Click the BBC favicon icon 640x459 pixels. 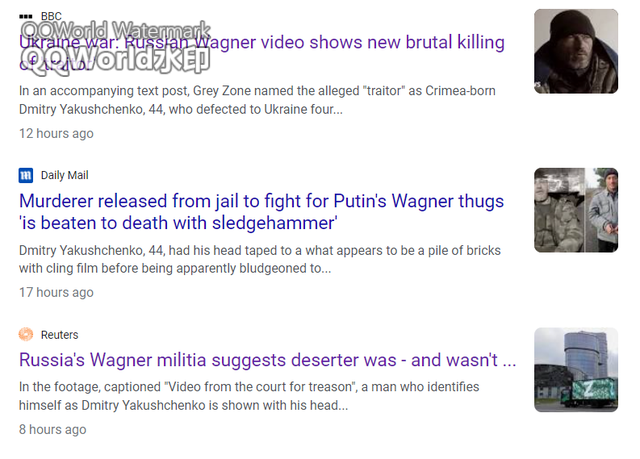pyautogui.click(x=26, y=16)
